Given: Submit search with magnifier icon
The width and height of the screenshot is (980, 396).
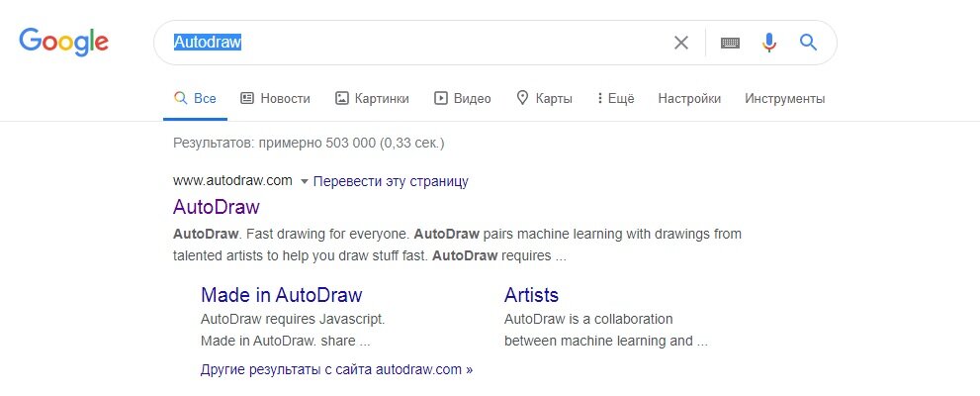Looking at the screenshot, I should (x=808, y=43).
